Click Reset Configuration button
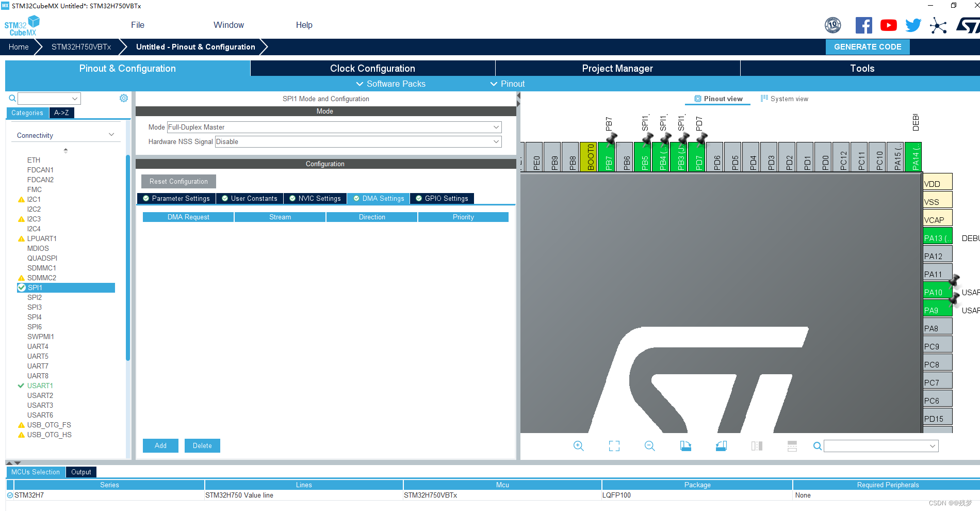This screenshot has height=511, width=980. [178, 181]
